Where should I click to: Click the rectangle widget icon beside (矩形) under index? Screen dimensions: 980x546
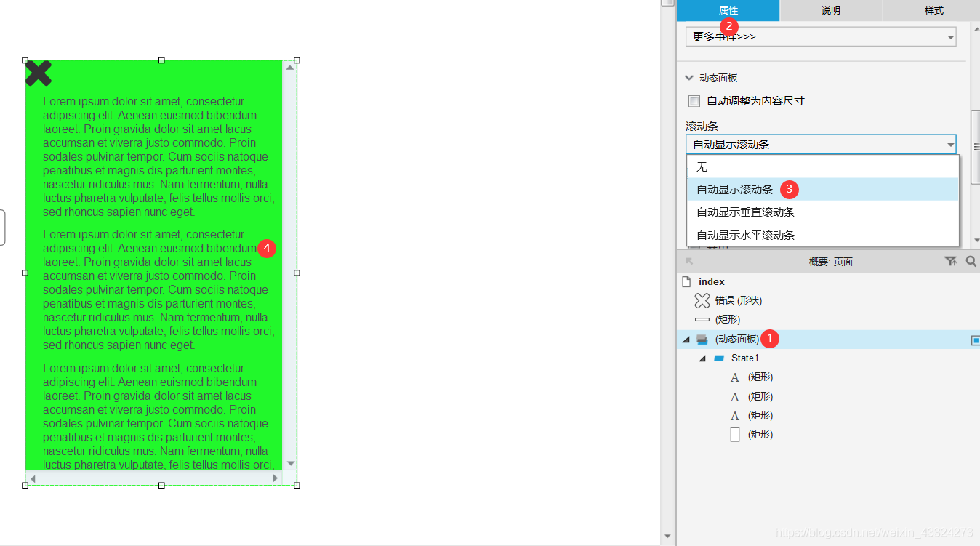(702, 319)
